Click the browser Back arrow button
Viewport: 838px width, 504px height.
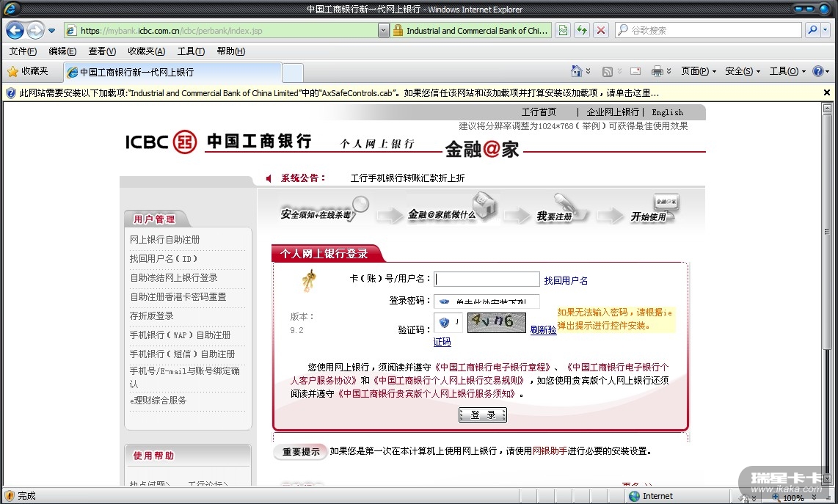[x=15, y=31]
